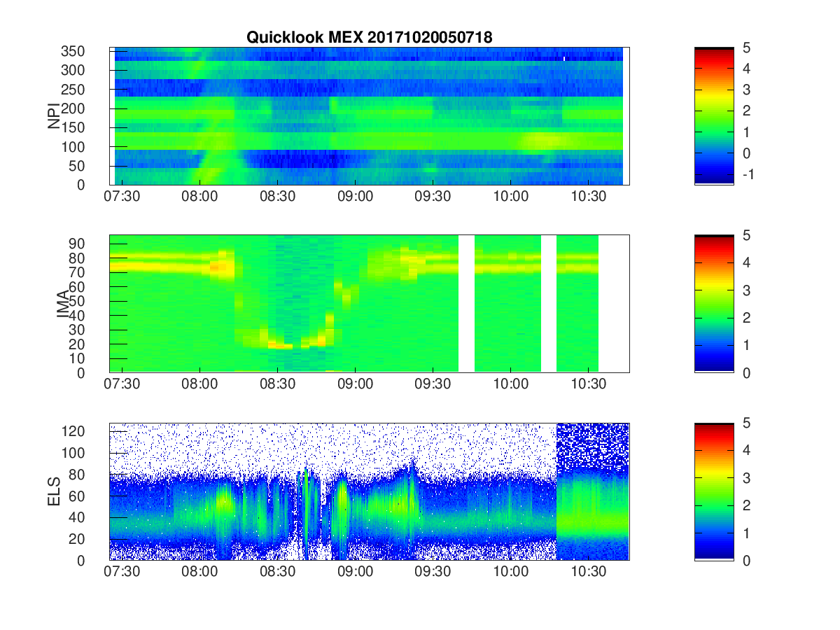
Task: Click the colorbar beside the IMA panel
Action: [714, 304]
